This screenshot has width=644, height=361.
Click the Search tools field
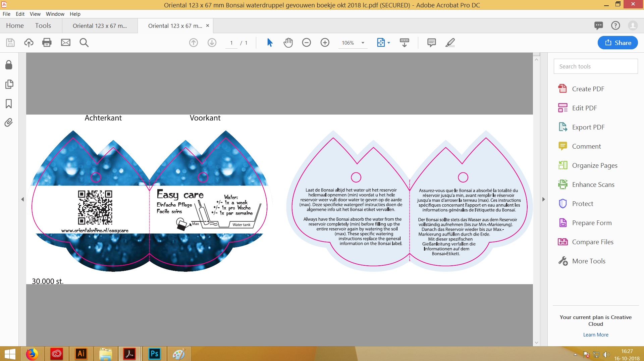[x=596, y=66]
